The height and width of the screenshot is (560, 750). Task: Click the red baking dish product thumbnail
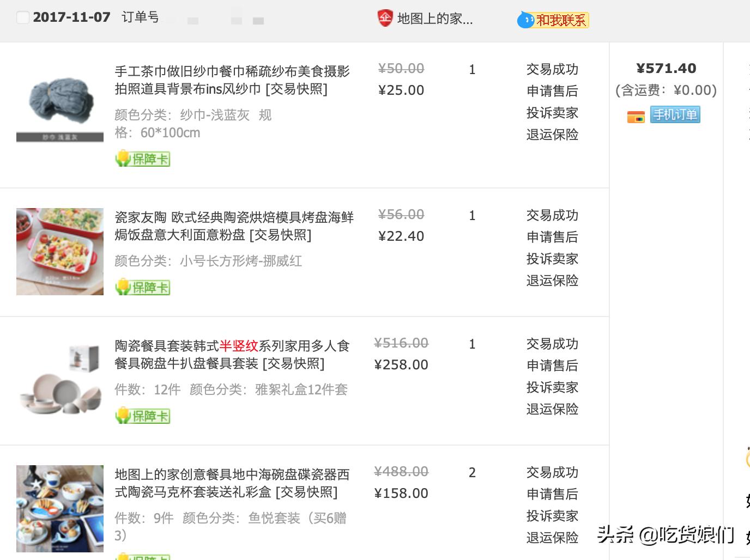59,251
